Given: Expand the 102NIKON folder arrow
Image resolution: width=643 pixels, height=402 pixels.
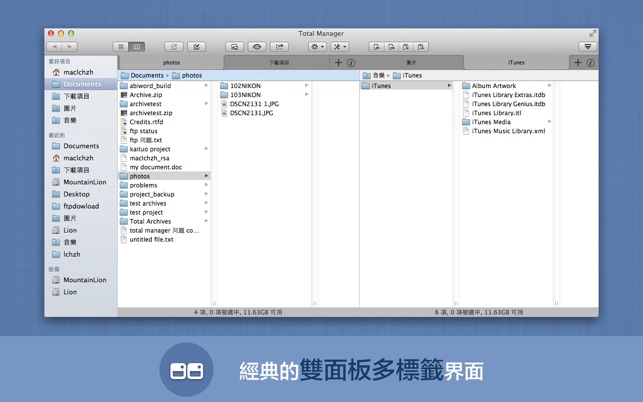Looking at the screenshot, I should pos(307,86).
